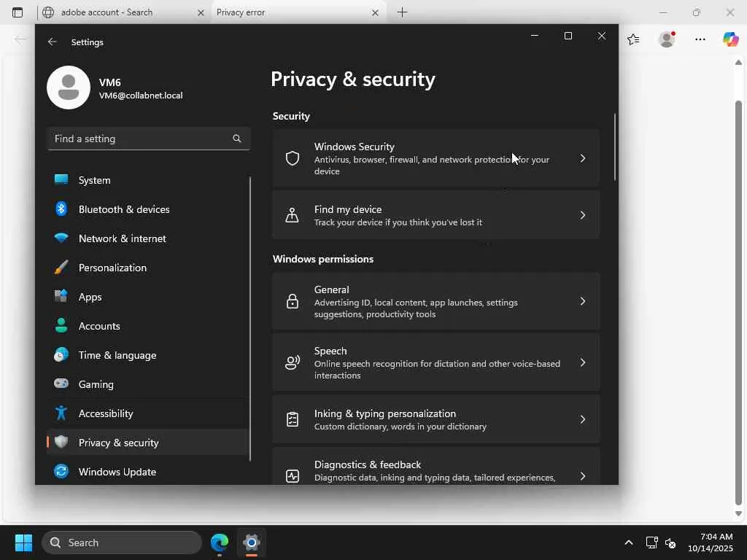Go to Network & internet settings
This screenshot has width=747, height=560.
click(147, 238)
